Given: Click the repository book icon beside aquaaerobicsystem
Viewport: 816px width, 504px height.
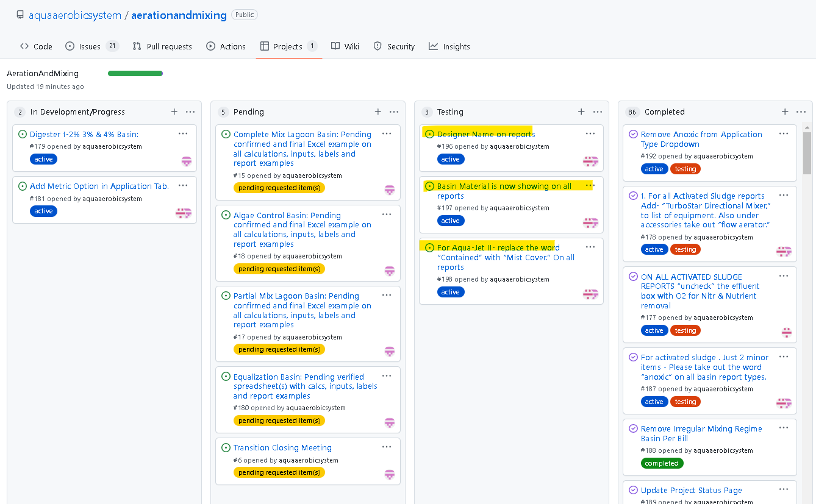Looking at the screenshot, I should pyautogui.click(x=21, y=15).
